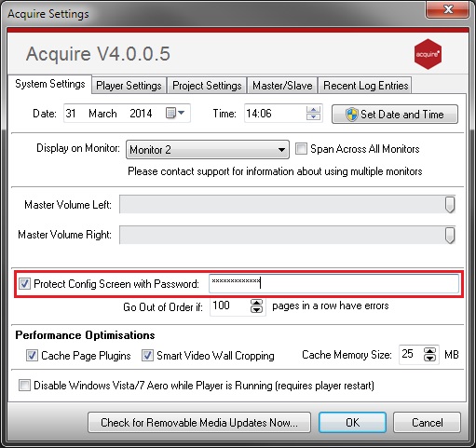
Task: Switch to the Player Settings tab
Action: [129, 86]
